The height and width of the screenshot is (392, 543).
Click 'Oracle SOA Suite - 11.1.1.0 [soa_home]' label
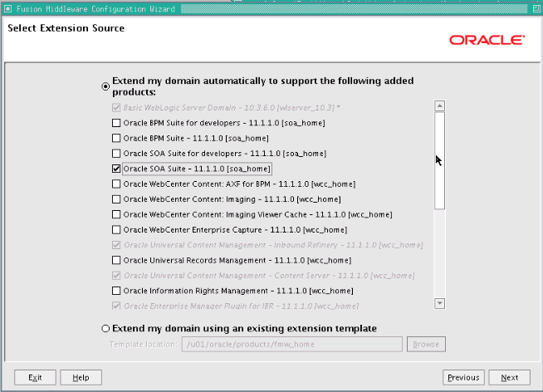[197, 169]
